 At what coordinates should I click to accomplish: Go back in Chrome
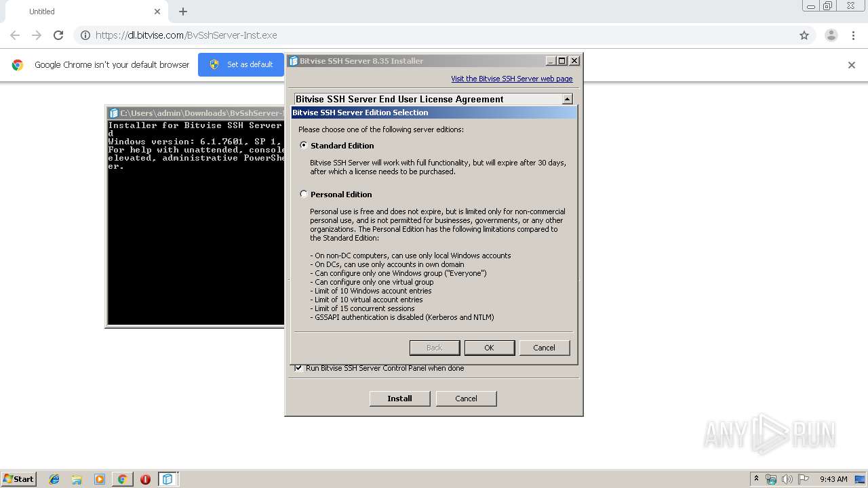15,35
